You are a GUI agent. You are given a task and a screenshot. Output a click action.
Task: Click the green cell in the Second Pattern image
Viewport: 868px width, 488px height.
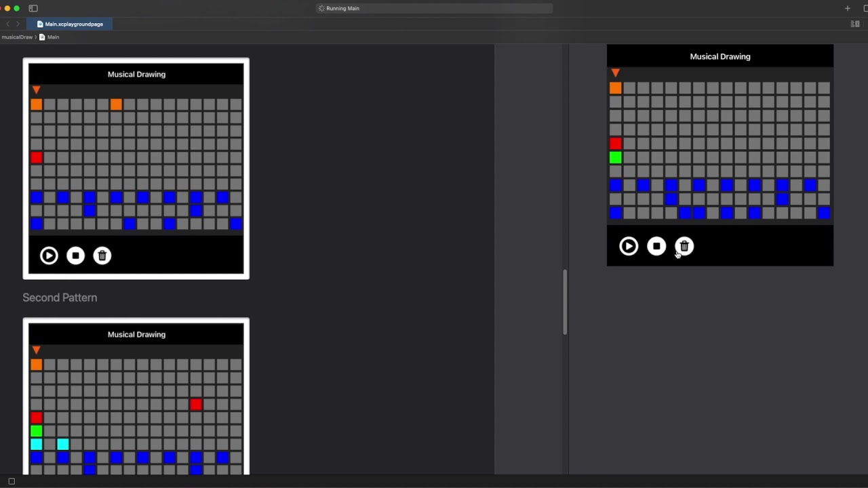(36, 431)
